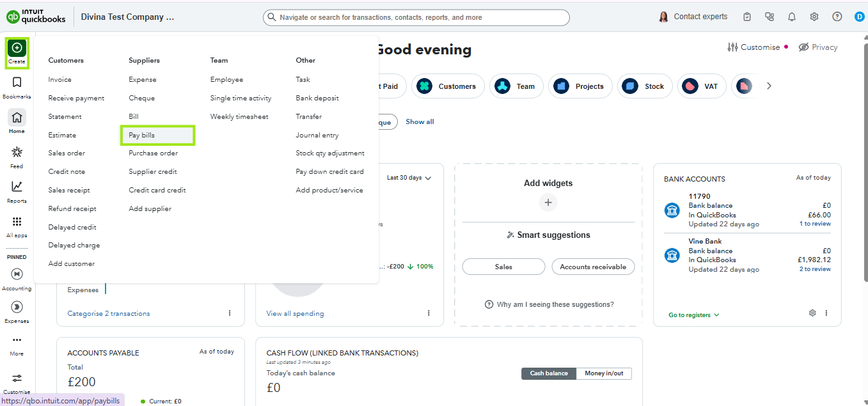
Task: Click the search bar input field
Action: [416, 17]
